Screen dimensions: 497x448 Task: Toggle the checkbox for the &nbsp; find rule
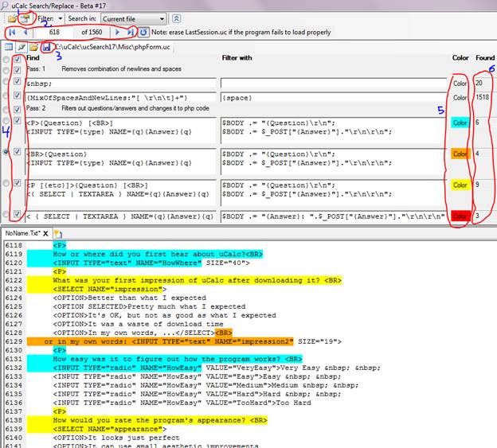(x=18, y=83)
